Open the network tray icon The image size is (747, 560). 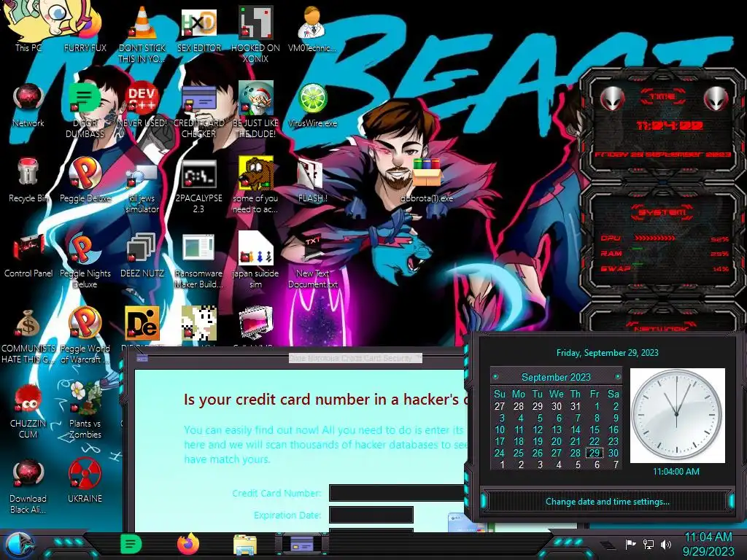pos(649,545)
